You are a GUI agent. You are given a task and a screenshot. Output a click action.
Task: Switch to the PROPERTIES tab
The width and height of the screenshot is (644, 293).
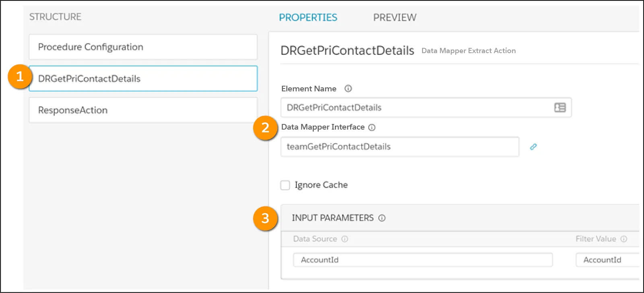point(308,17)
